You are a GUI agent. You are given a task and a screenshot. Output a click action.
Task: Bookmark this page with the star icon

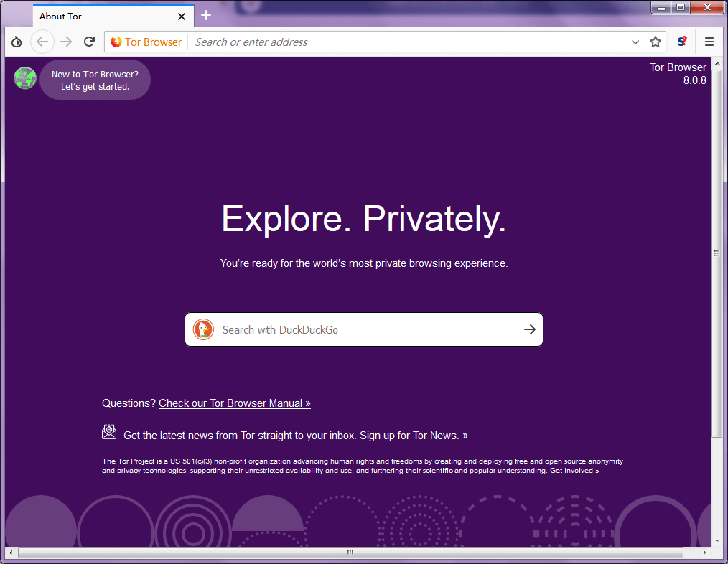(655, 42)
